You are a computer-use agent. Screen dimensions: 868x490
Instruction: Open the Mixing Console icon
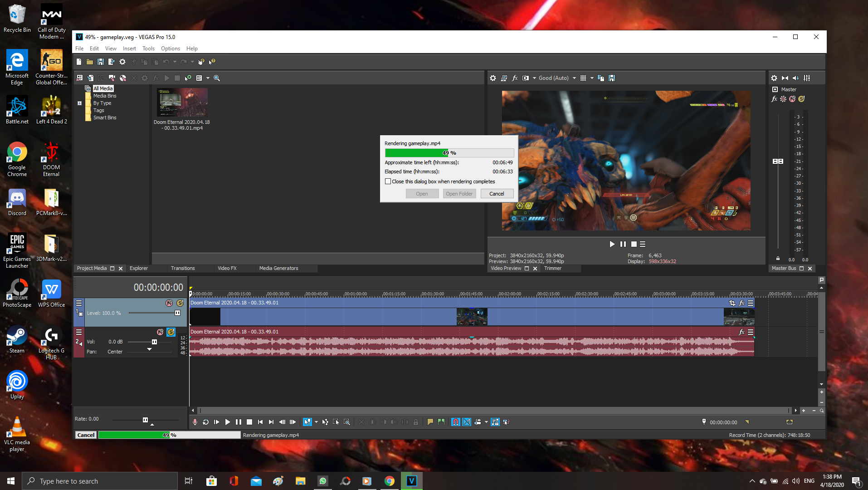(807, 78)
